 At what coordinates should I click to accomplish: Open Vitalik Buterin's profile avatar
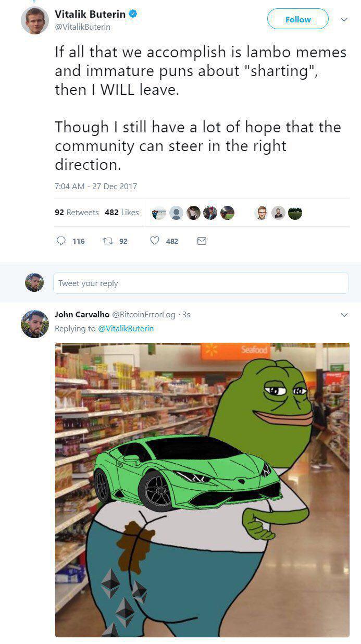pos(35,20)
